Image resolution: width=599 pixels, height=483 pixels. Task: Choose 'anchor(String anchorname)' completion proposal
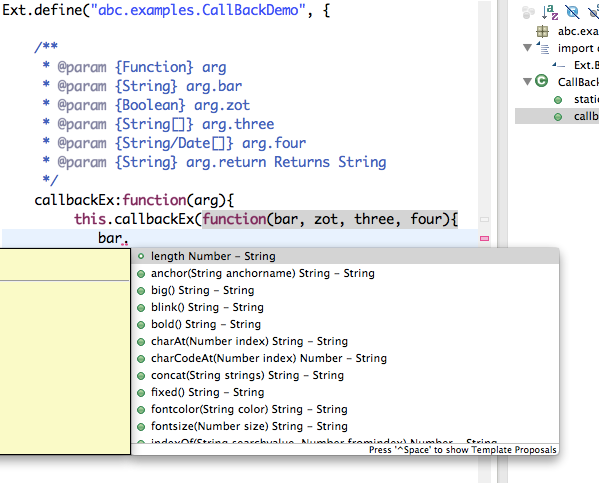point(345,273)
